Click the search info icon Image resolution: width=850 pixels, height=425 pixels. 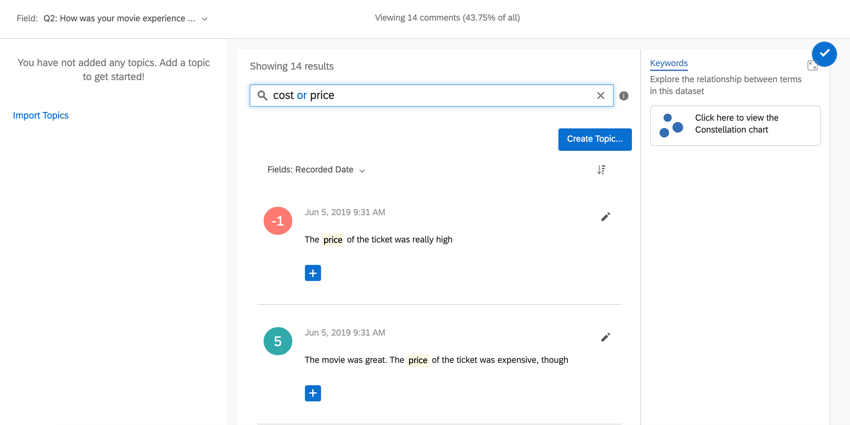[x=624, y=96]
